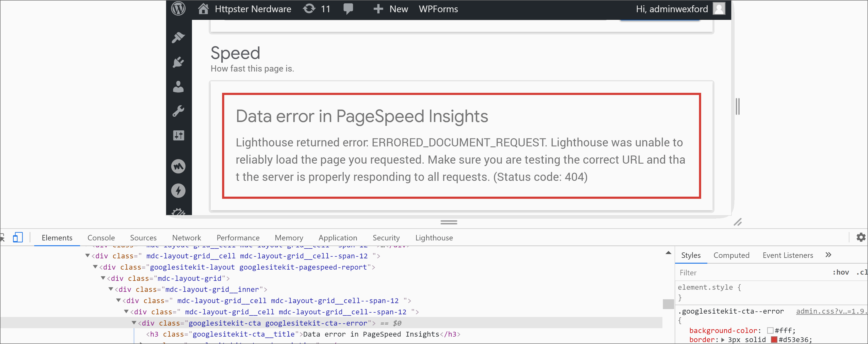Open the Lighthouse DevTools tab
868x344 pixels.
tap(434, 238)
